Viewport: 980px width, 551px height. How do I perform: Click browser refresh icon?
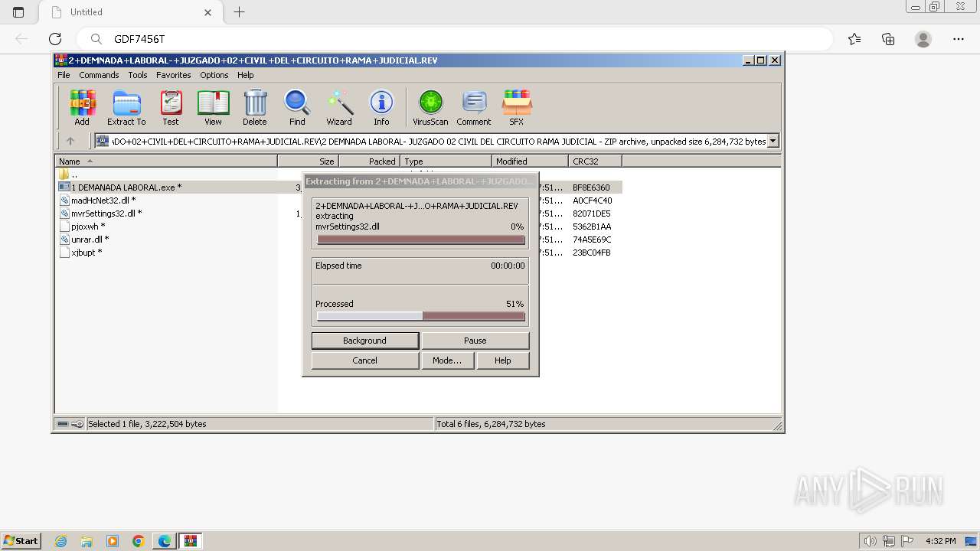(55, 39)
